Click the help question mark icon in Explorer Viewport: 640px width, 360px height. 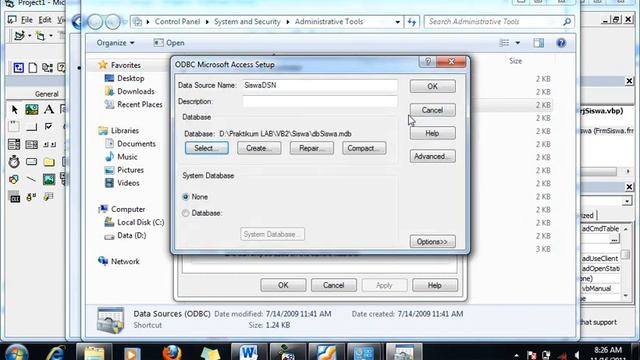pos(561,43)
